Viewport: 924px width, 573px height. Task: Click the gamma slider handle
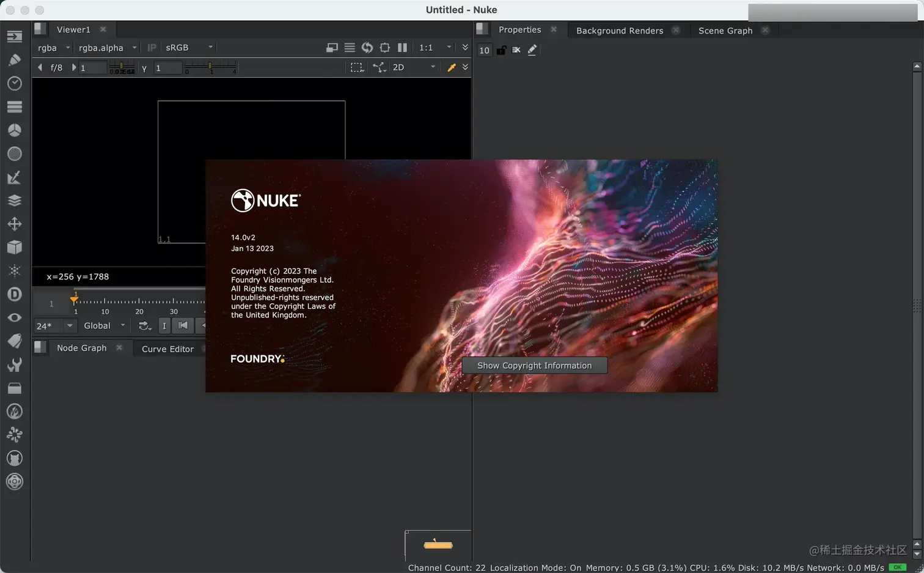[x=210, y=65]
